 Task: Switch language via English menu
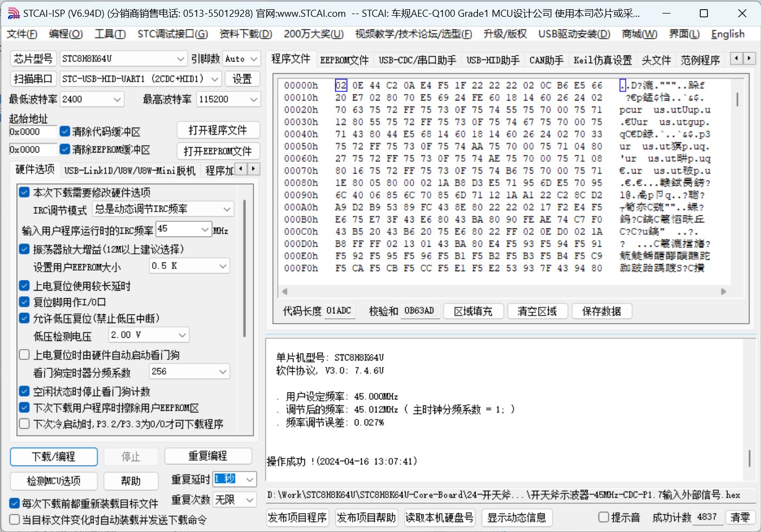click(727, 34)
